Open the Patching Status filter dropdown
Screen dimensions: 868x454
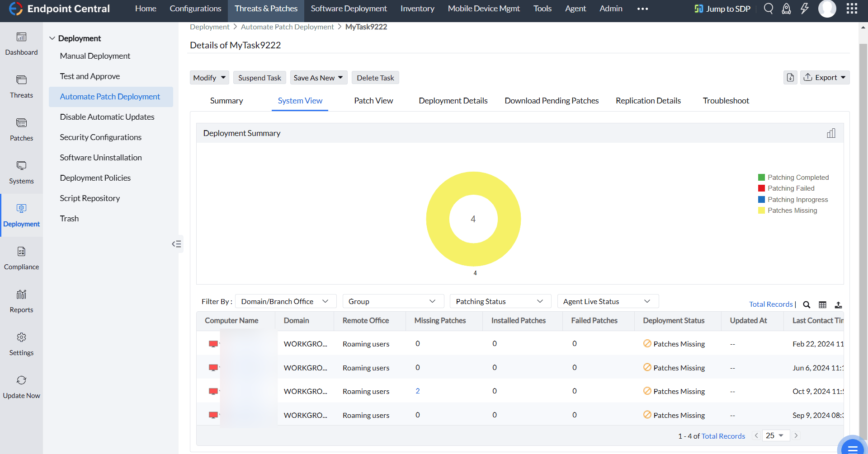click(x=500, y=301)
